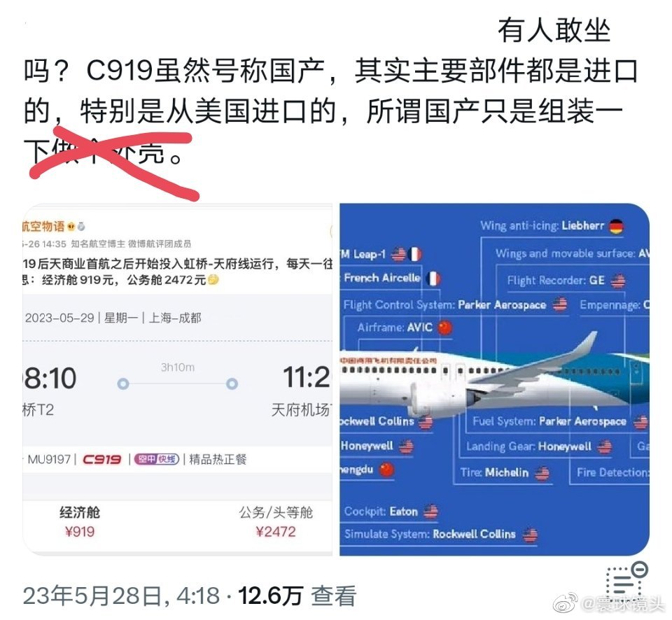The width and height of the screenshot is (672, 620).
Task: Click the emoji after 2472元
Action: [x=213, y=280]
